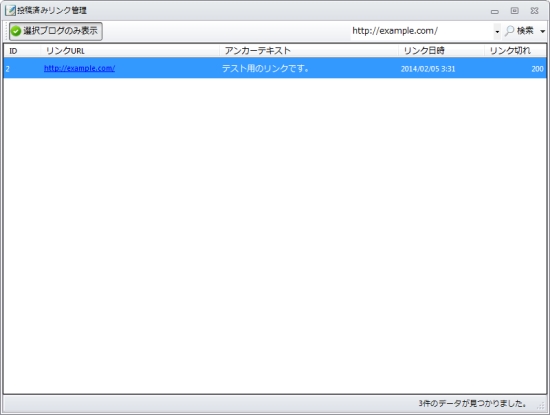The image size is (550, 415).
Task: Expand the search options arrow beside 検索
Action: (542, 31)
